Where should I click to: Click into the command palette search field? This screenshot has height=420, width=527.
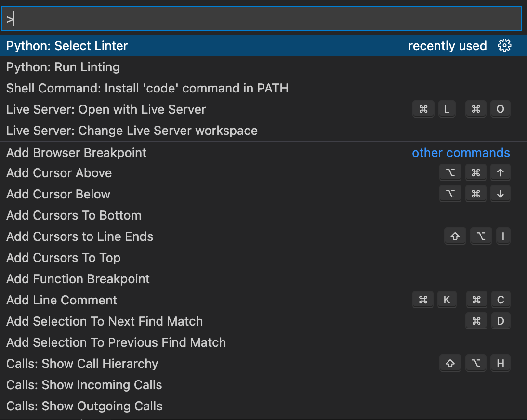click(262, 18)
